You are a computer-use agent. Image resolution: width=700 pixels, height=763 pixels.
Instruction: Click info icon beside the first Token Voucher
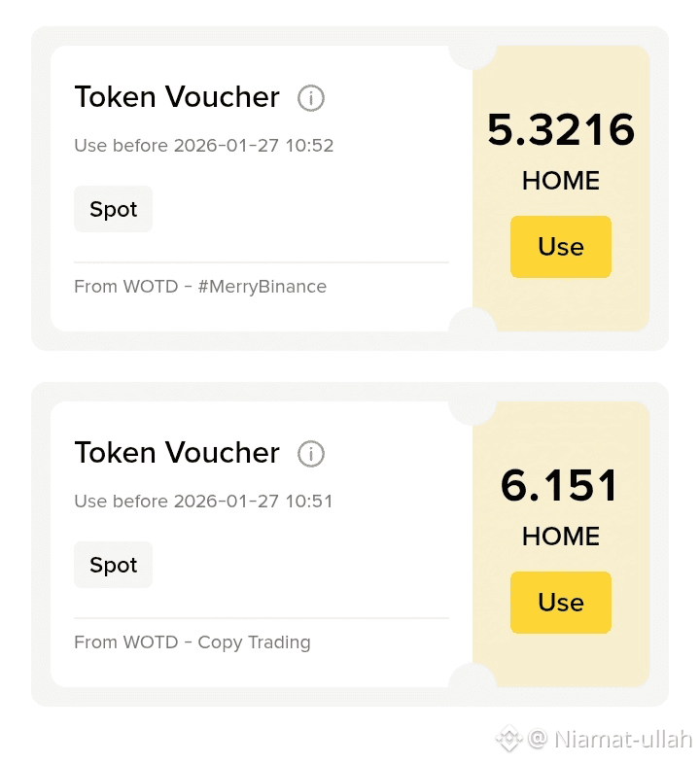click(x=310, y=98)
